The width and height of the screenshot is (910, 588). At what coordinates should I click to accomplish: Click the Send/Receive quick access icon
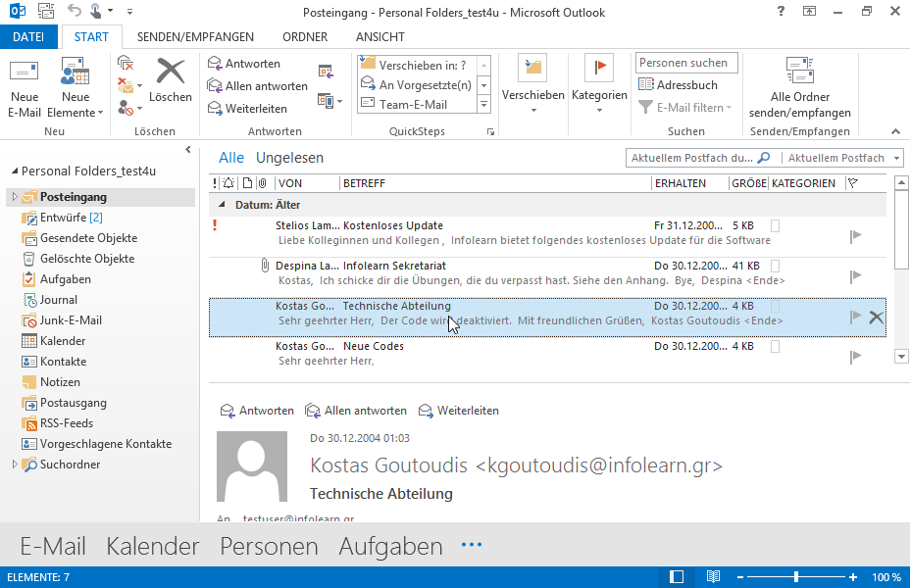[46, 11]
